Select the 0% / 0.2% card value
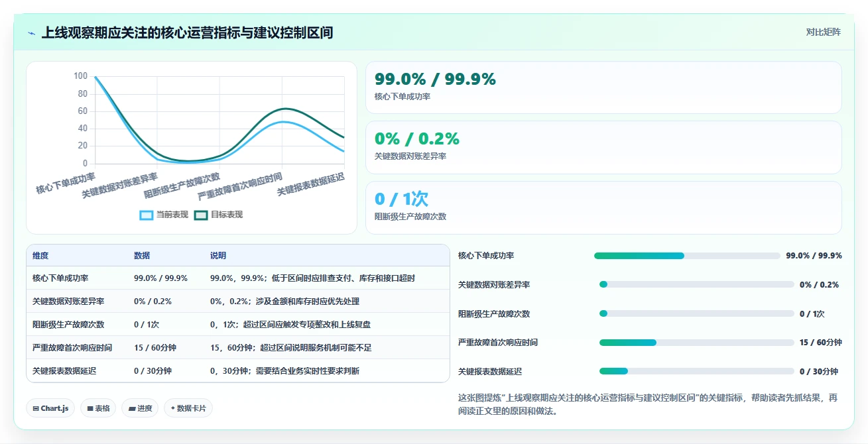This screenshot has width=868, height=444. pos(417,139)
